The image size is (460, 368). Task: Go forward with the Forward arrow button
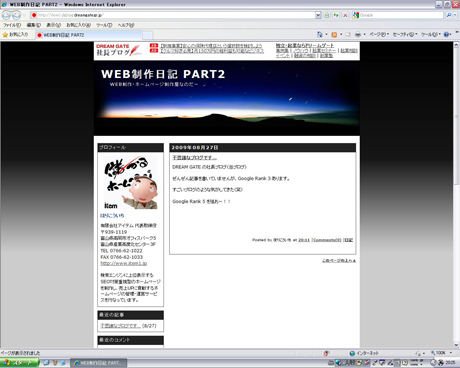[16, 15]
